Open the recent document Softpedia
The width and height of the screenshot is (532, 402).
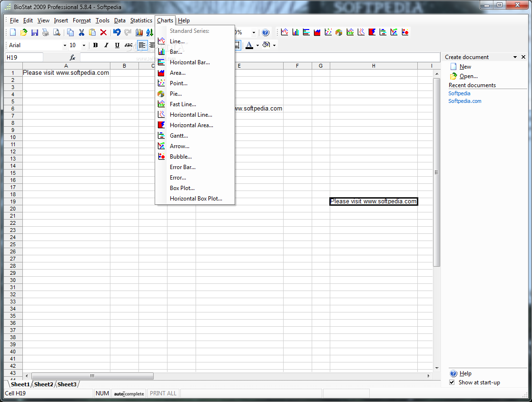point(459,93)
